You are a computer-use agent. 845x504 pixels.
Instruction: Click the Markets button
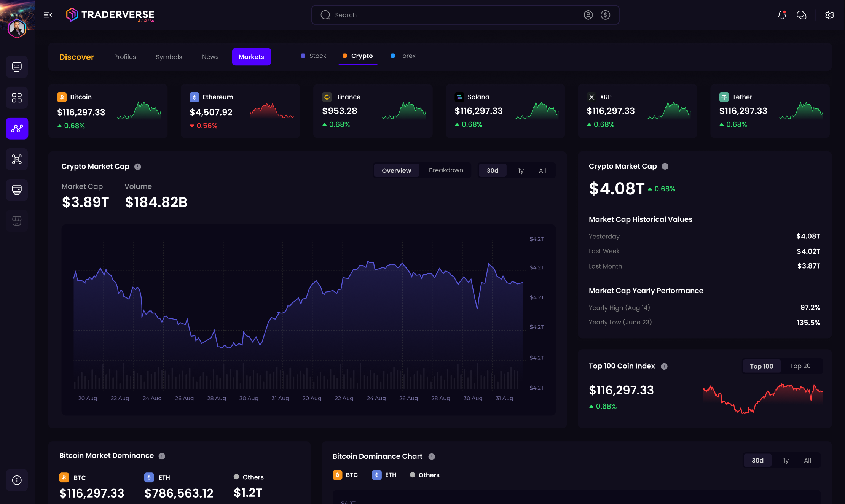tap(251, 56)
